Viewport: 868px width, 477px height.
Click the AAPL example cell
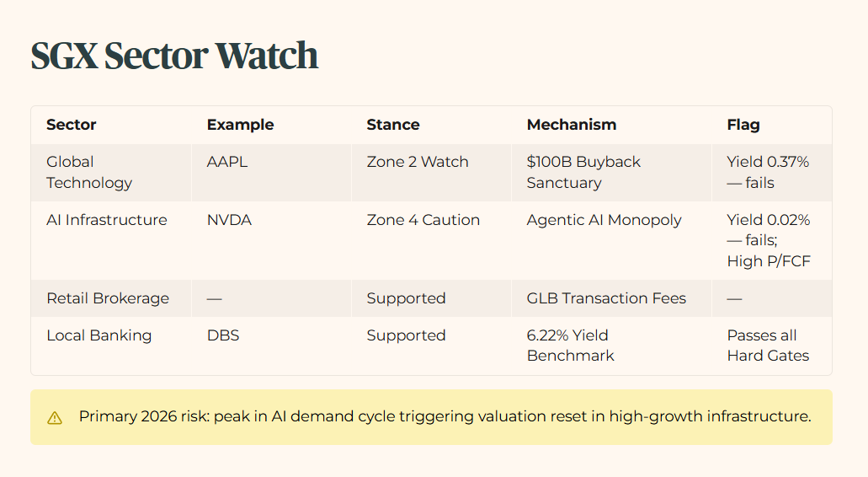pos(227,162)
